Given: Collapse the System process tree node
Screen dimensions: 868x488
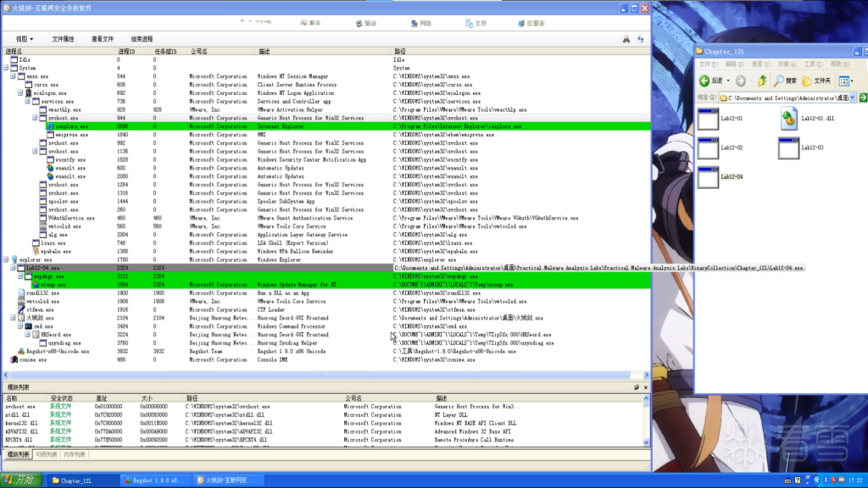Looking at the screenshot, I should pyautogui.click(x=6, y=68).
